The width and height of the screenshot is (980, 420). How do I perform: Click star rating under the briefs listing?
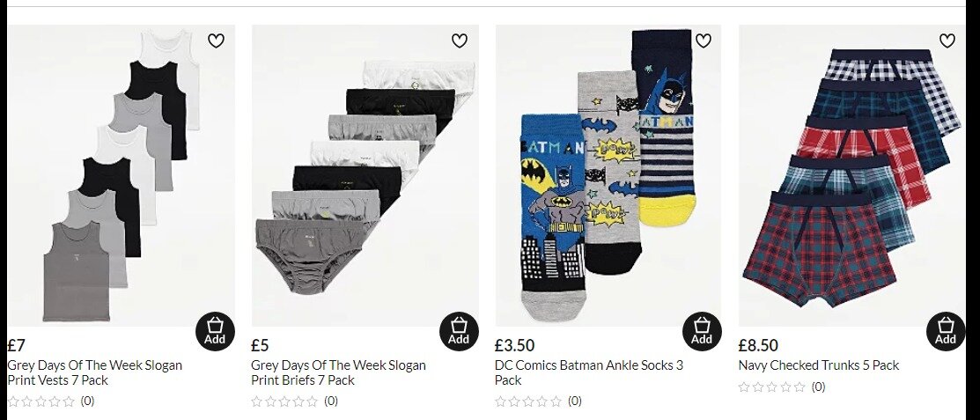284,402
